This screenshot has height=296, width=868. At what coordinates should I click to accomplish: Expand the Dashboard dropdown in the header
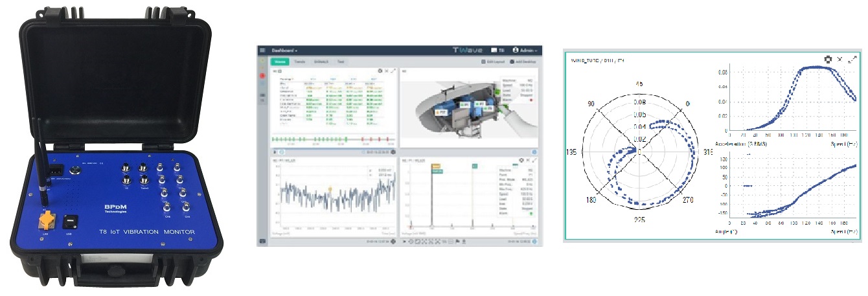coord(284,50)
